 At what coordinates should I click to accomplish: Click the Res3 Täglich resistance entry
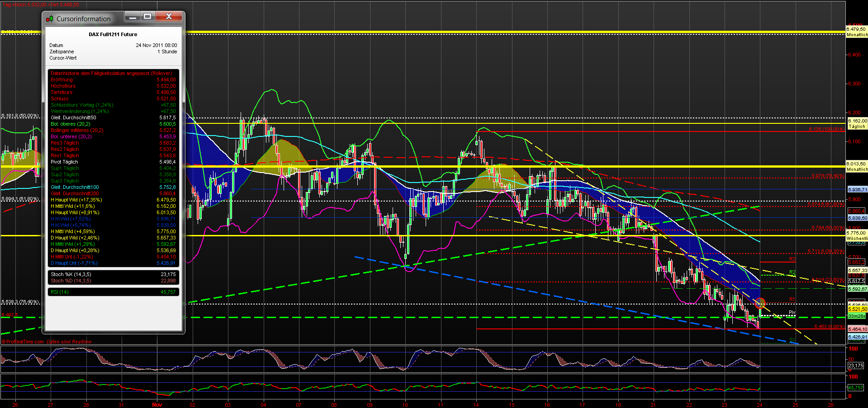pos(65,143)
